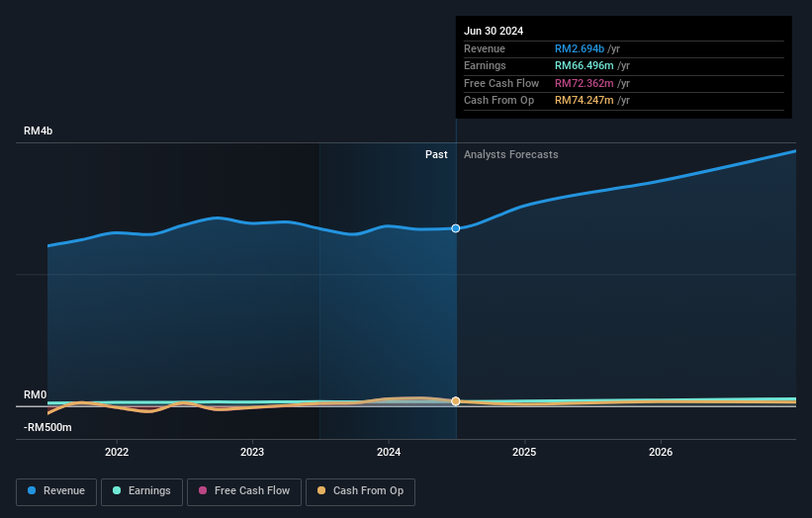Toggle the Cash From Op legend button

pos(360,491)
